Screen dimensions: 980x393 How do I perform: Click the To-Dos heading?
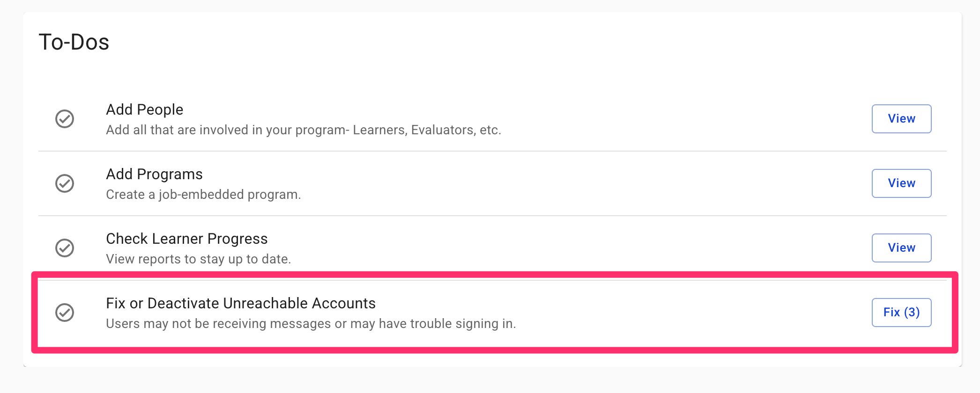[x=74, y=42]
